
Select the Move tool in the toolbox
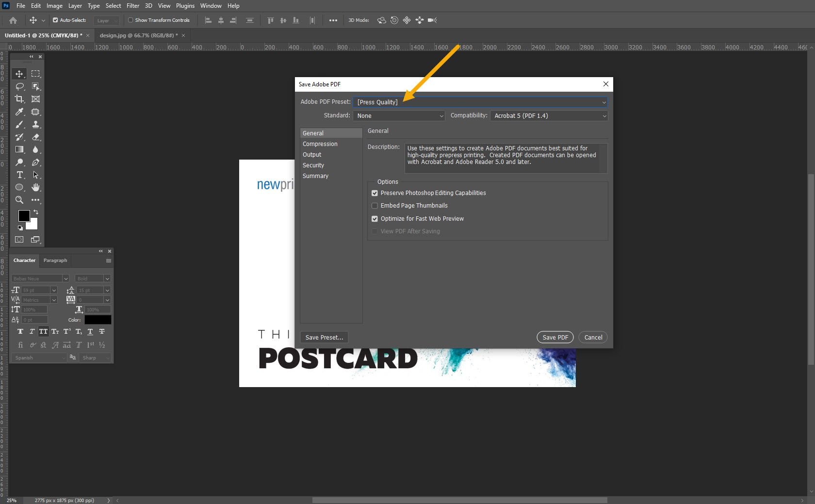point(19,74)
